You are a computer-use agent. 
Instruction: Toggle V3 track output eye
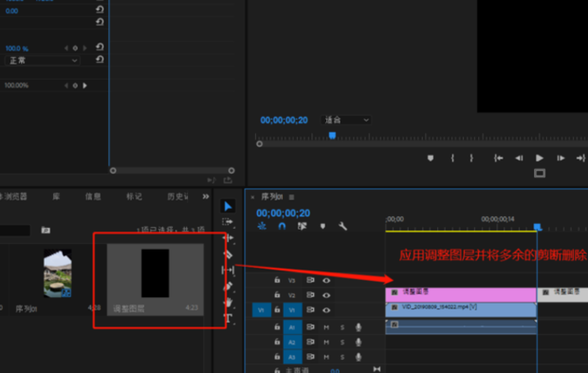point(326,280)
